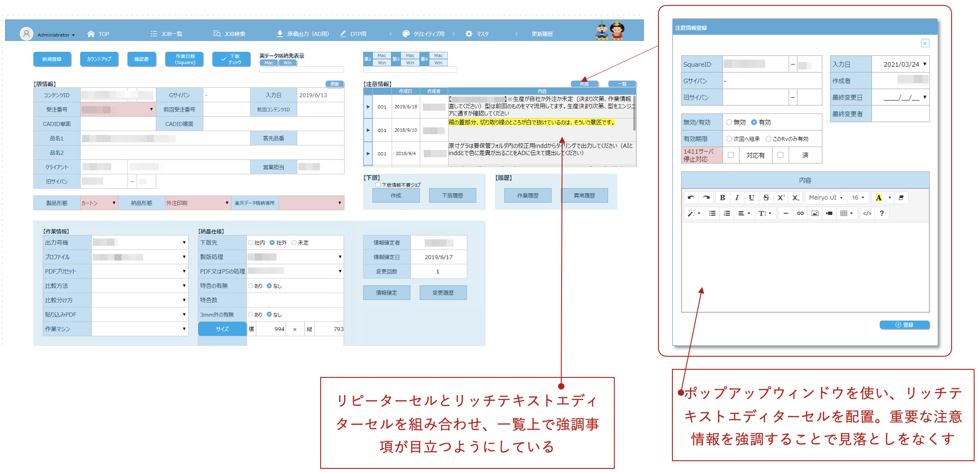
Task: Insert a horizontal line in the editor
Action: point(785,213)
